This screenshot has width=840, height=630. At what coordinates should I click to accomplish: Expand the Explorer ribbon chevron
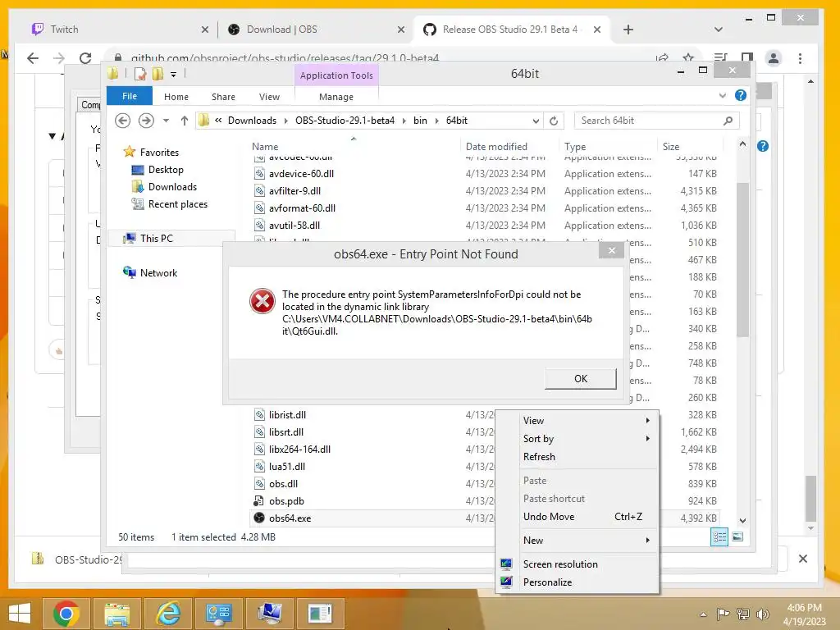pyautogui.click(x=723, y=96)
